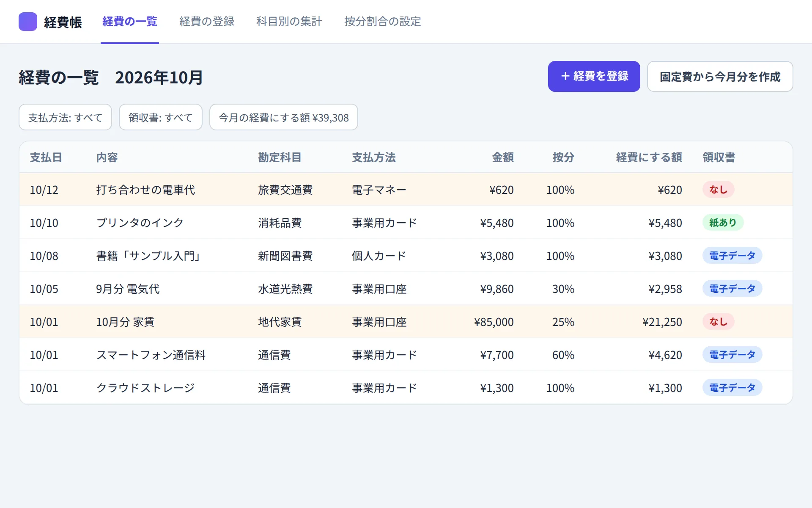Click the 電子マネー payment method cell

[379, 190]
